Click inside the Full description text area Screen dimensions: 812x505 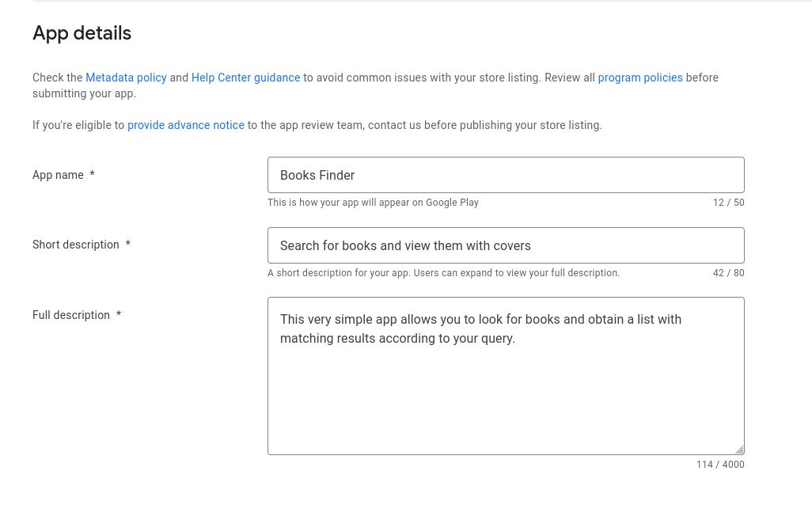pyautogui.click(x=506, y=375)
